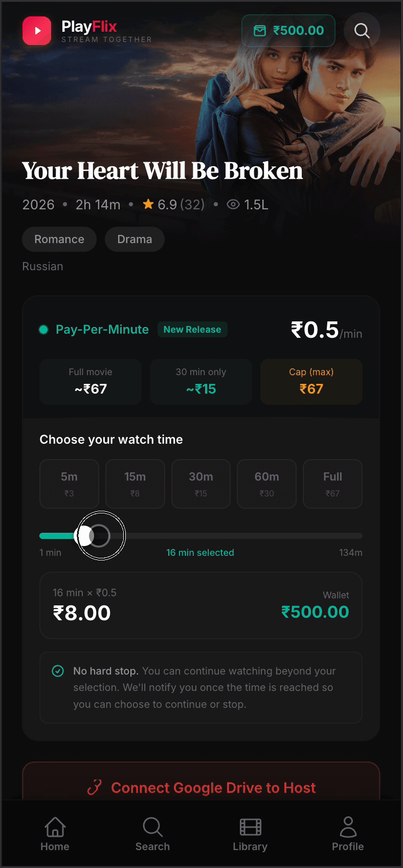Toggle the Romance genre chip
This screenshot has width=403, height=868.
point(59,239)
